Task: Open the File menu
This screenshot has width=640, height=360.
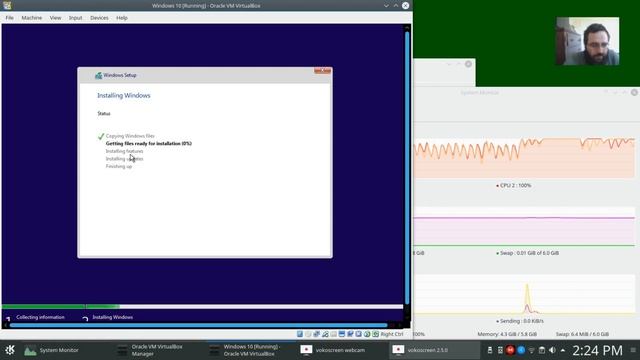Action: tap(9, 18)
